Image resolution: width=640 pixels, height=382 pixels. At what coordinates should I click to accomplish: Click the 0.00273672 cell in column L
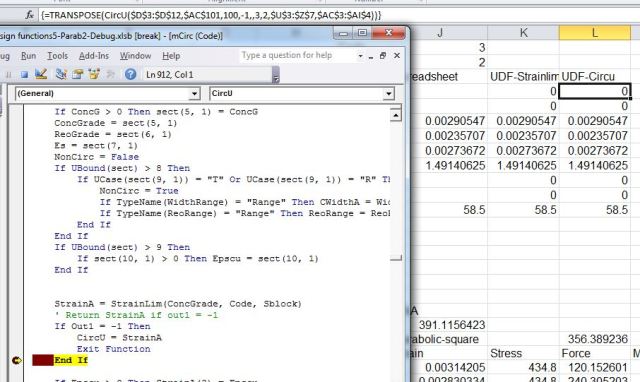tap(595, 151)
